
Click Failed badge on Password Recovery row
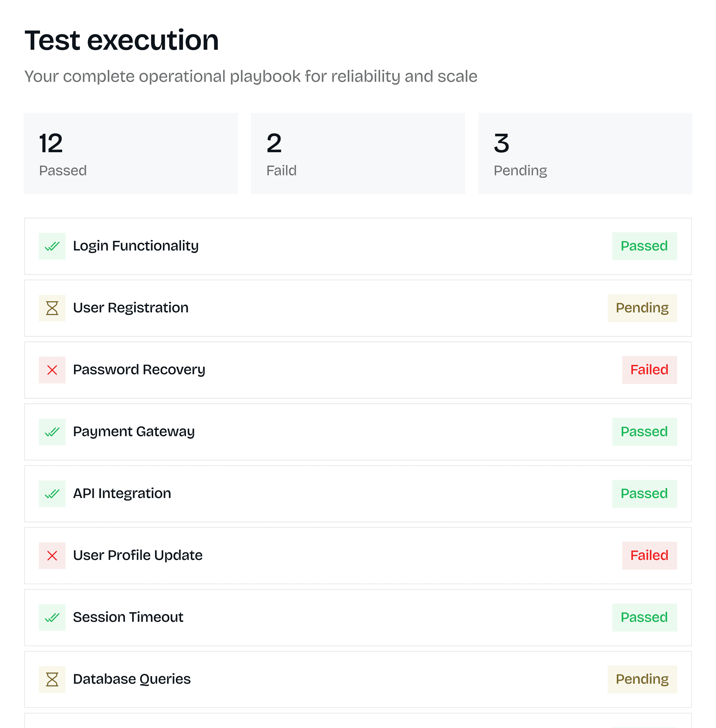[x=649, y=370]
